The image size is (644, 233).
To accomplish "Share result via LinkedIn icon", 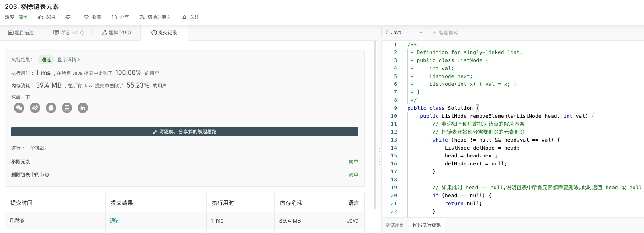I will [83, 108].
